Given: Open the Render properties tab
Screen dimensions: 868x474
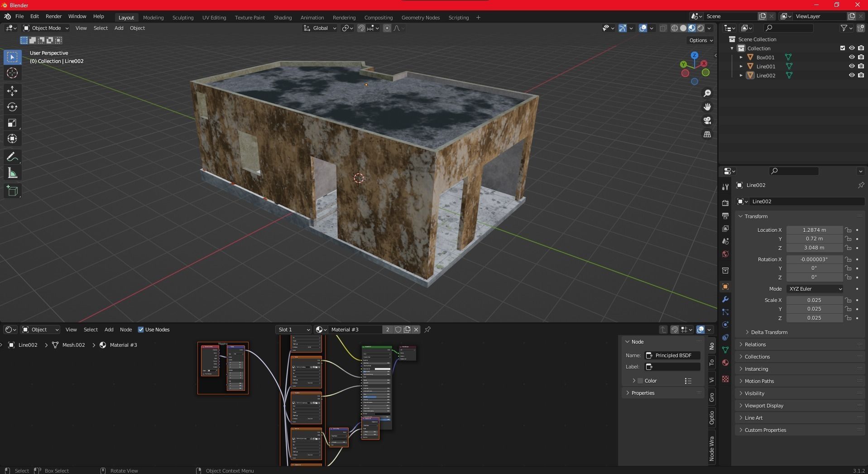Looking at the screenshot, I should (x=725, y=203).
